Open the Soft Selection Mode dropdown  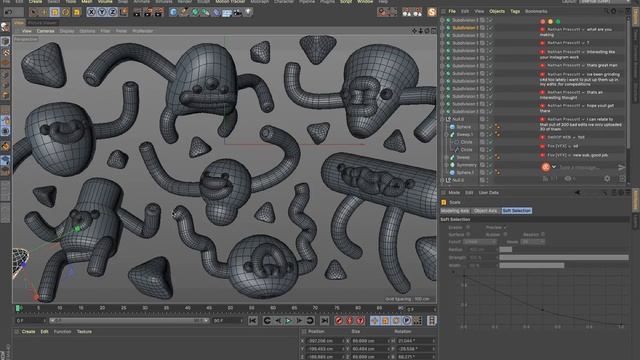pyautogui.click(x=533, y=242)
